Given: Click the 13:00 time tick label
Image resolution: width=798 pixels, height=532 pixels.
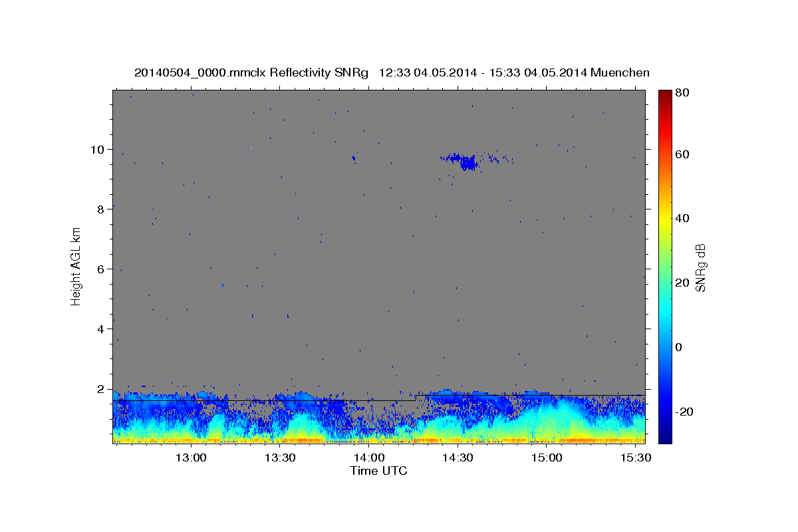Looking at the screenshot, I should (x=192, y=458).
